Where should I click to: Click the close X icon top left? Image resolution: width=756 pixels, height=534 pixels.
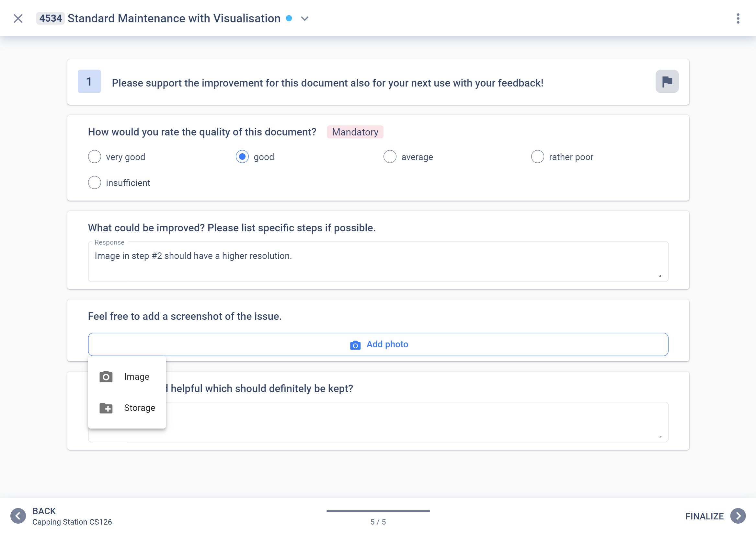tap(18, 18)
